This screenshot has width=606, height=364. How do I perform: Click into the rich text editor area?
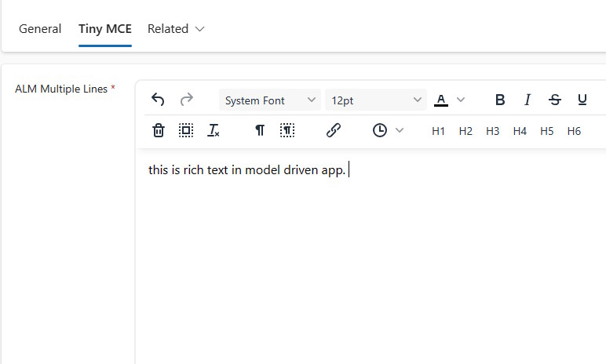[x=371, y=255]
